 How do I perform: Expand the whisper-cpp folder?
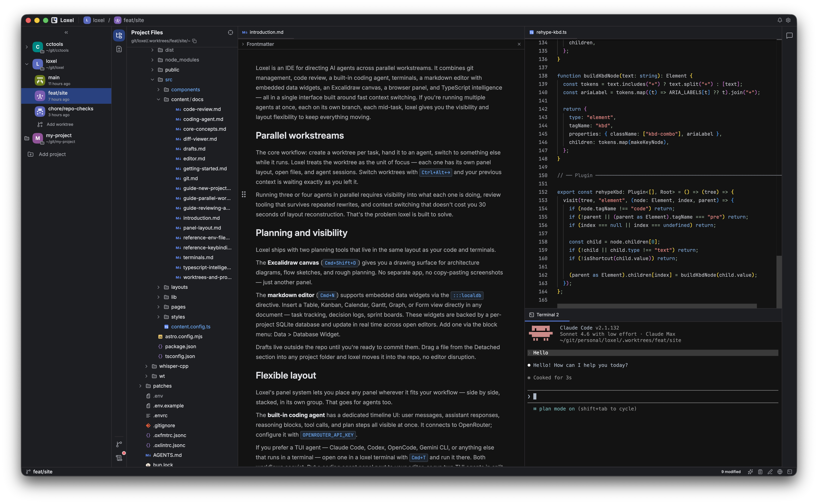146,366
